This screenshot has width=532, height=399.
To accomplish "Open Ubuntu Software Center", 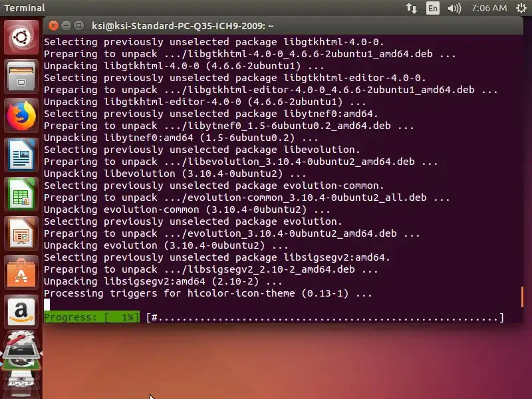I will tap(21, 273).
